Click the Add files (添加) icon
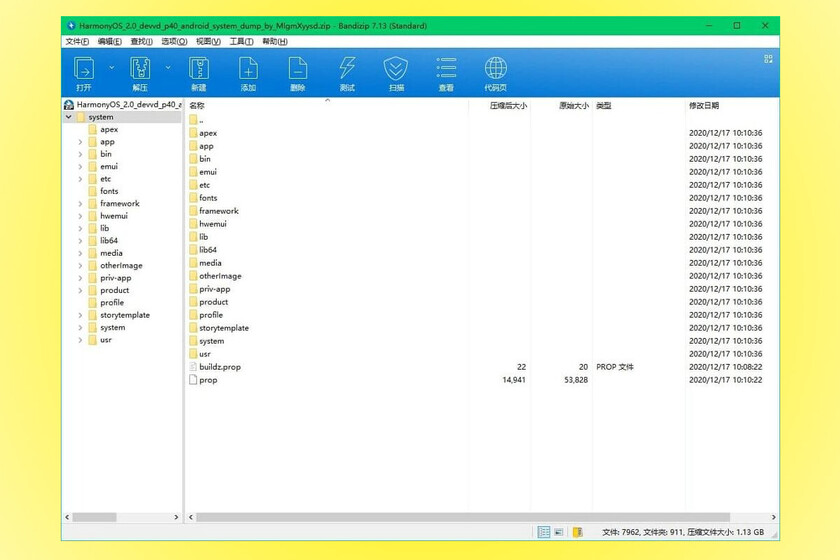This screenshot has width=840, height=560. 248,69
